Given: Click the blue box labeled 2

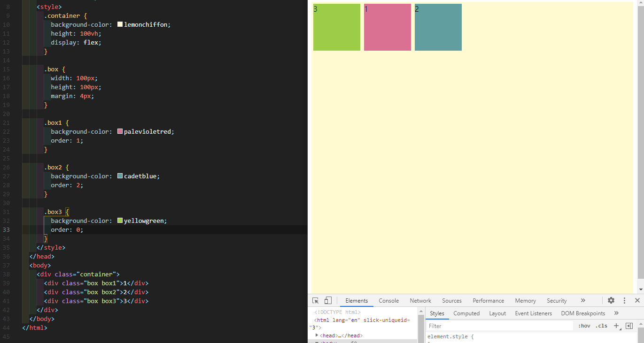Looking at the screenshot, I should coord(438,27).
